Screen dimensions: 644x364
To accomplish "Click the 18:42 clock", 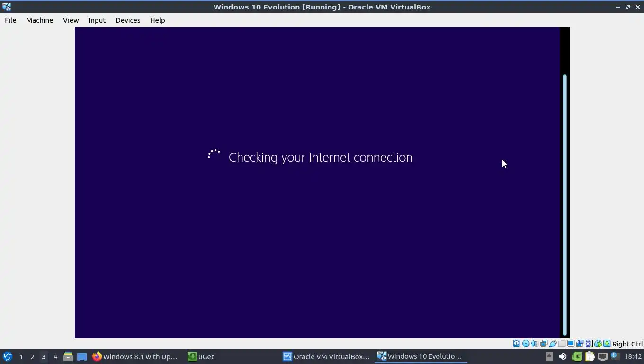I will point(633,356).
